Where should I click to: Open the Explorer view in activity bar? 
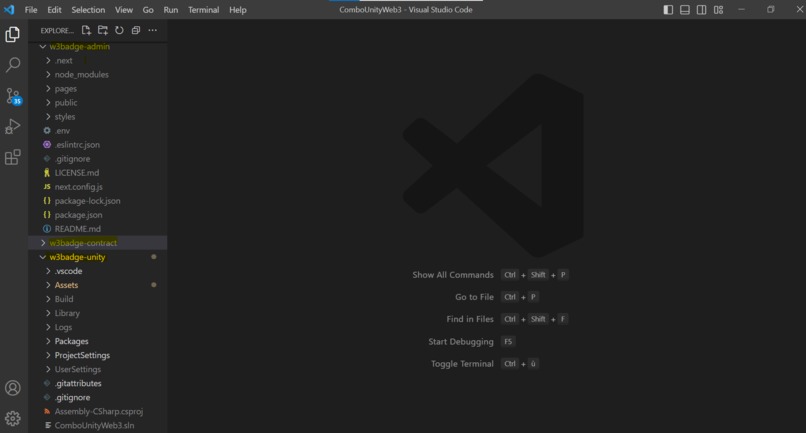coord(13,34)
